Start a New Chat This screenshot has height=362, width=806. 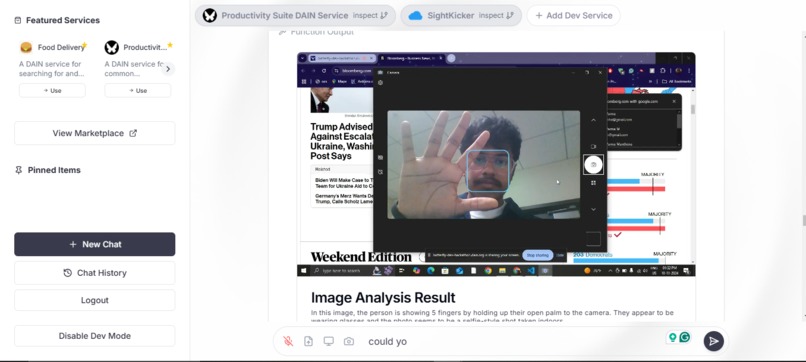(95, 244)
